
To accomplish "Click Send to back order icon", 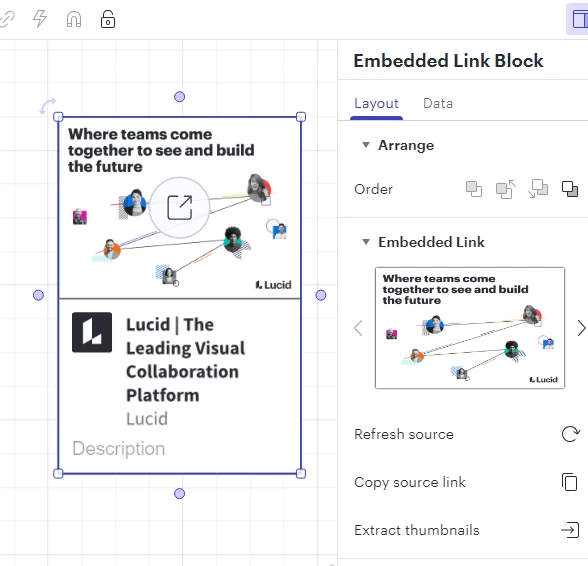I will point(570,189).
